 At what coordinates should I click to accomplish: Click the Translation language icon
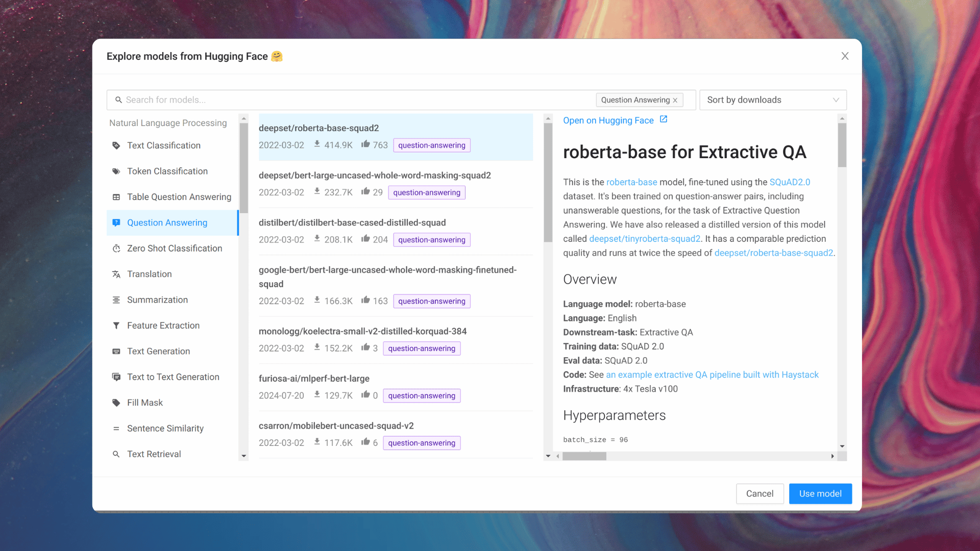116,274
